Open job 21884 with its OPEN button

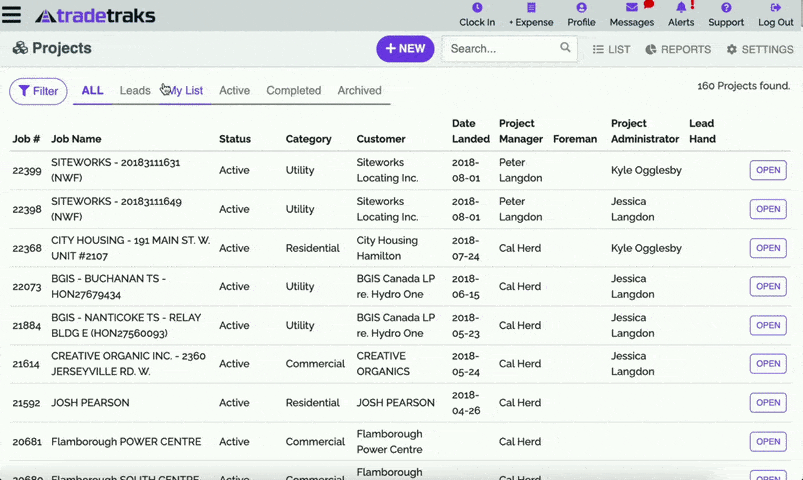click(x=768, y=325)
